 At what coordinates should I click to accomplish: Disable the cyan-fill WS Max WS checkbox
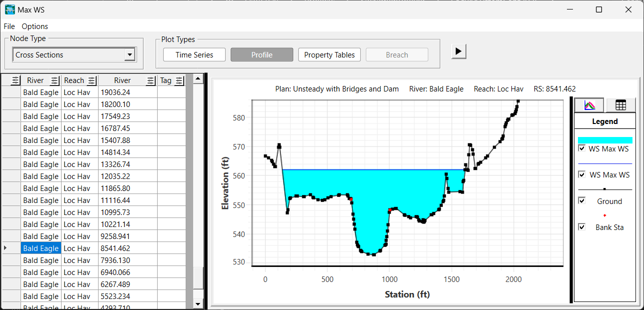pyautogui.click(x=581, y=148)
